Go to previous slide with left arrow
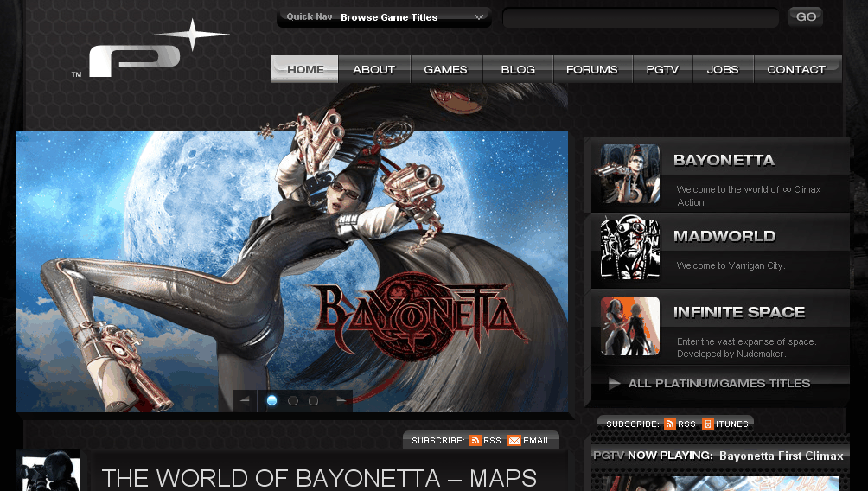868x491 pixels. point(245,400)
